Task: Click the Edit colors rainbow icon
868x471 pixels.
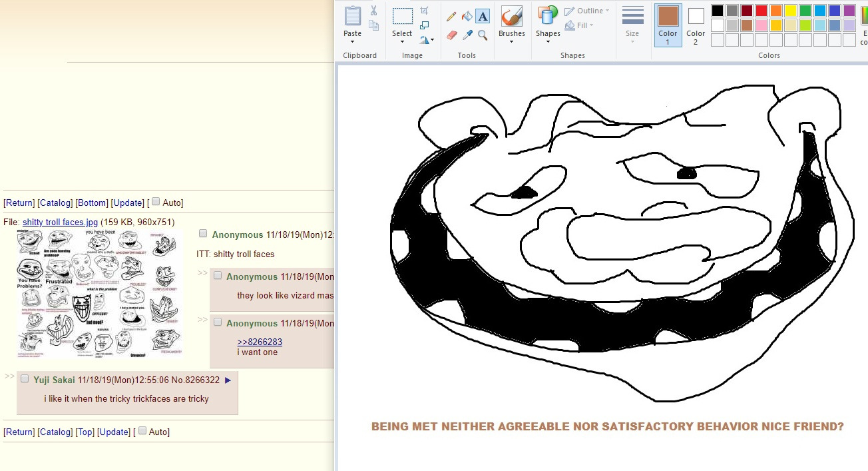Action: [864, 16]
